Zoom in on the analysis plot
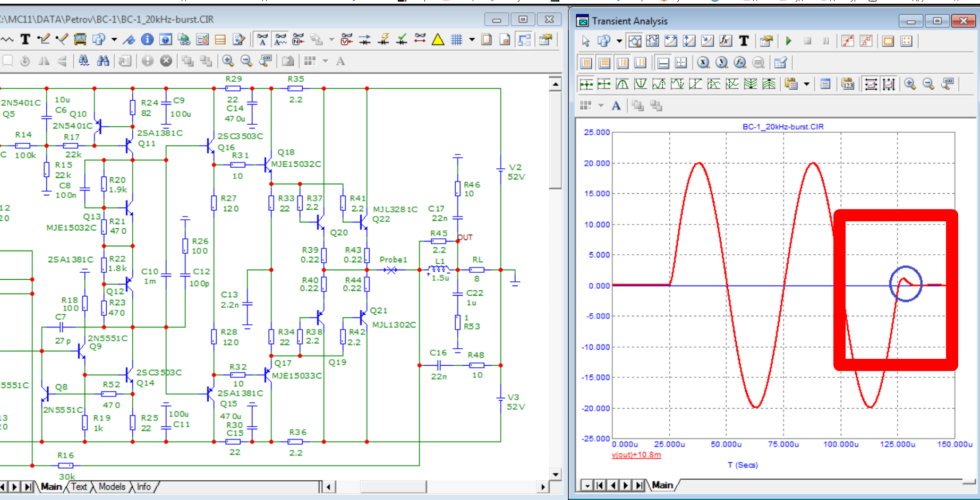The width and height of the screenshot is (980, 500). pos(910,84)
